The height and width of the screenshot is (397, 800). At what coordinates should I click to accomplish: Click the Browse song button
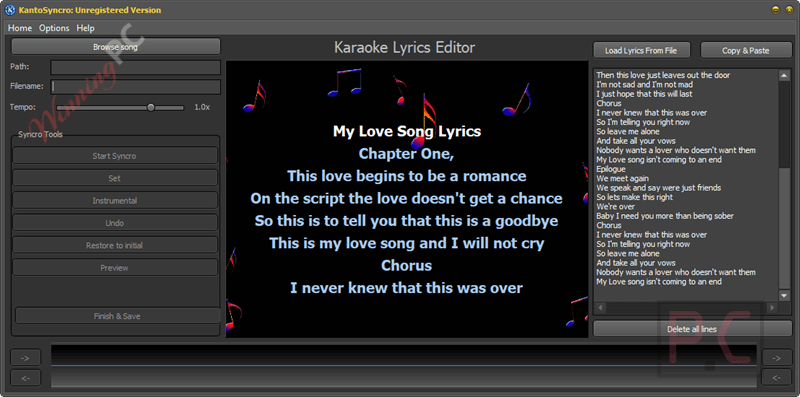pyautogui.click(x=116, y=46)
